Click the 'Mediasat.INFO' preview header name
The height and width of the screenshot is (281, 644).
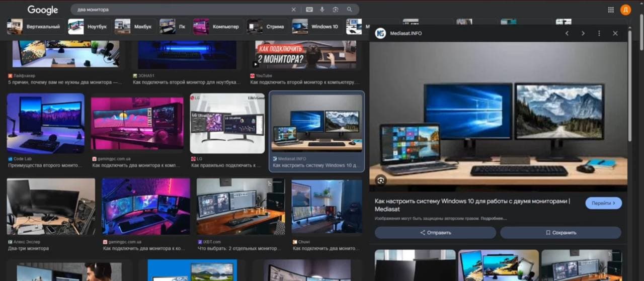tap(406, 33)
